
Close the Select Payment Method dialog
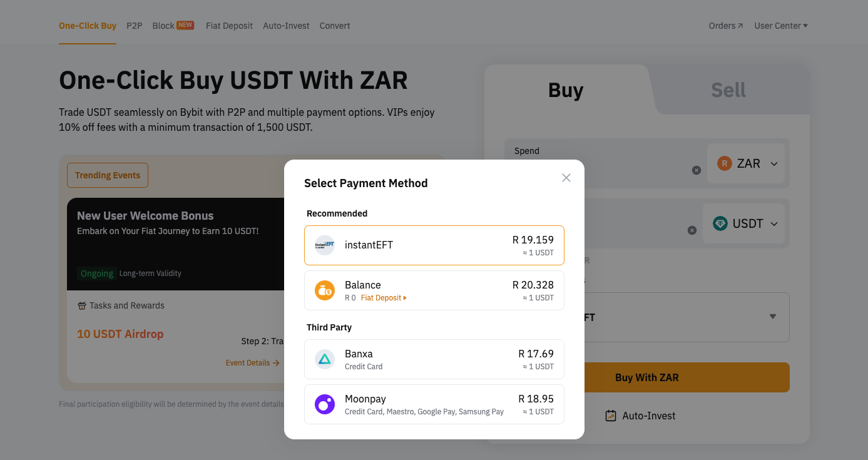(x=566, y=178)
